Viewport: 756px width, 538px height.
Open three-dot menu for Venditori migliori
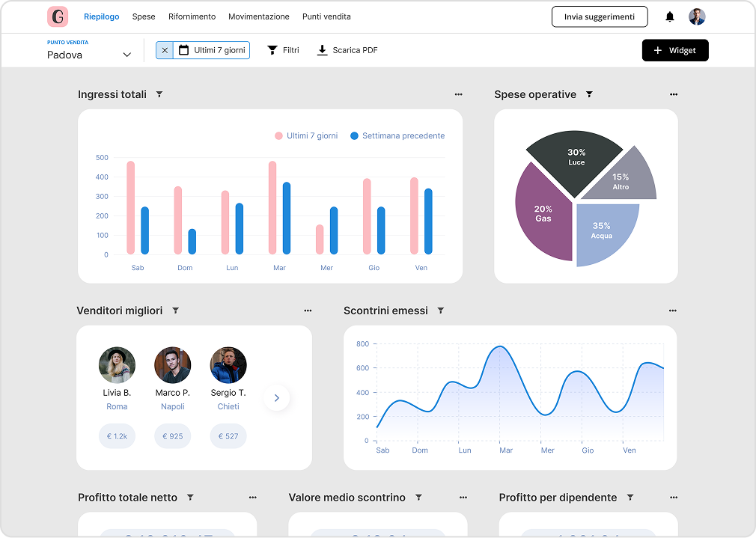(x=308, y=311)
